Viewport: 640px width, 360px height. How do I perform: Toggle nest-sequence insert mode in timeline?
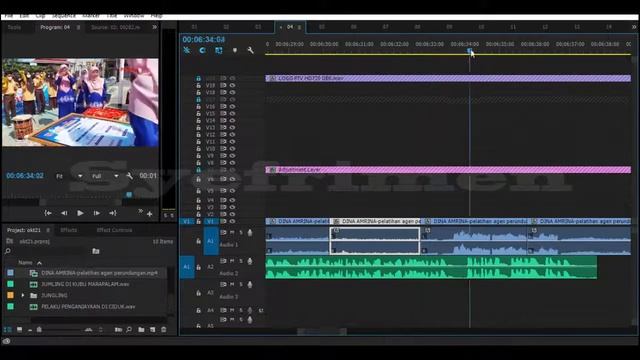[187, 50]
